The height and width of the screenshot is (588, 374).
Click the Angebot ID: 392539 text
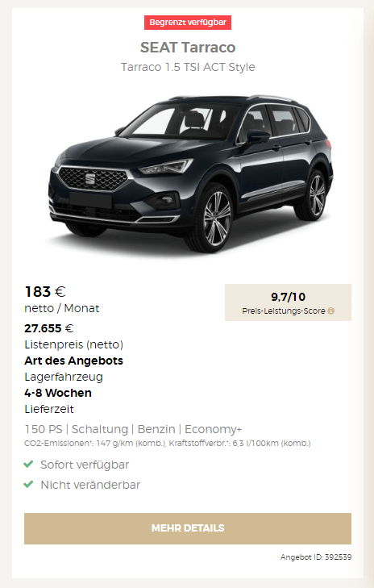[316, 557]
